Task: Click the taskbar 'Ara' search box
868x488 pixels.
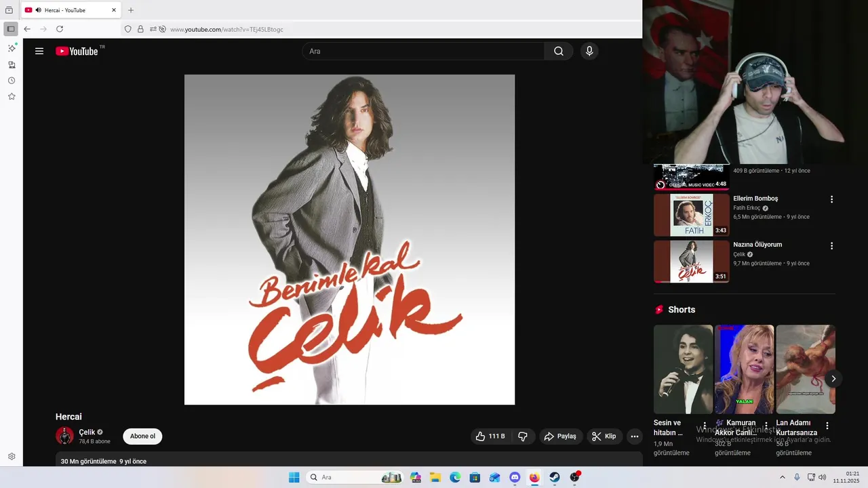Action: pos(355,477)
